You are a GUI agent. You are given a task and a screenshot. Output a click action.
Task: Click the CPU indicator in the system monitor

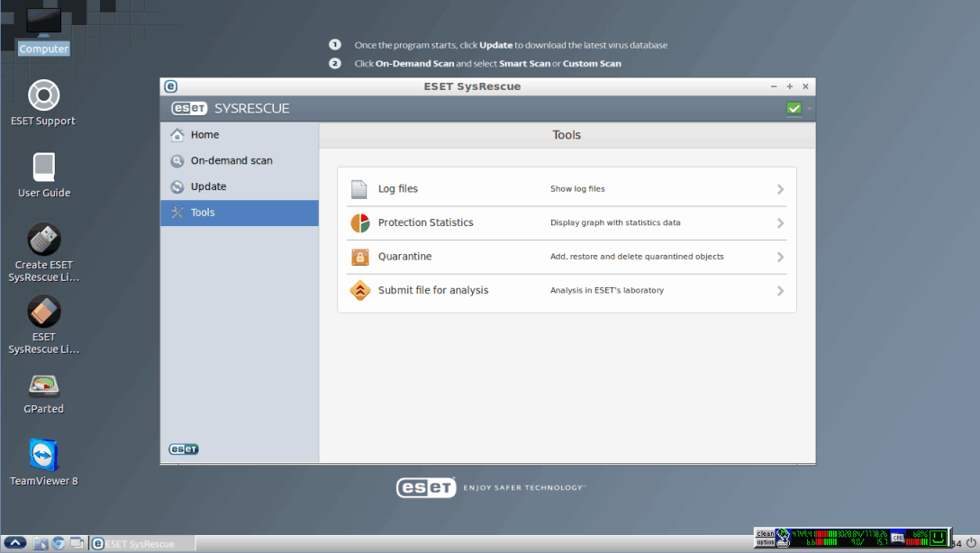898,538
